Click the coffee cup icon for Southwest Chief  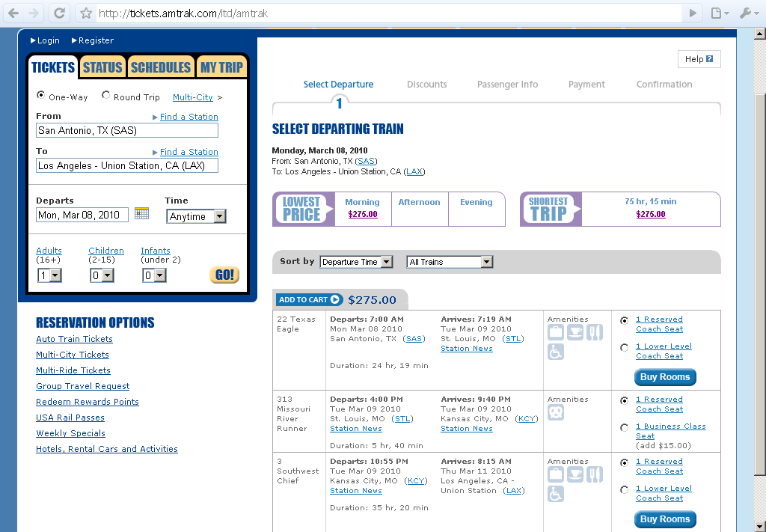click(575, 474)
